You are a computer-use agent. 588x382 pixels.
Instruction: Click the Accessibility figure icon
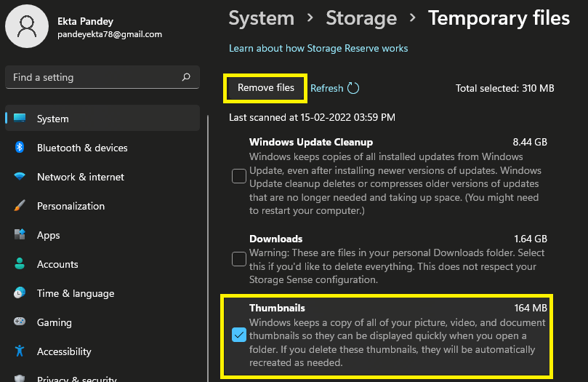click(20, 351)
